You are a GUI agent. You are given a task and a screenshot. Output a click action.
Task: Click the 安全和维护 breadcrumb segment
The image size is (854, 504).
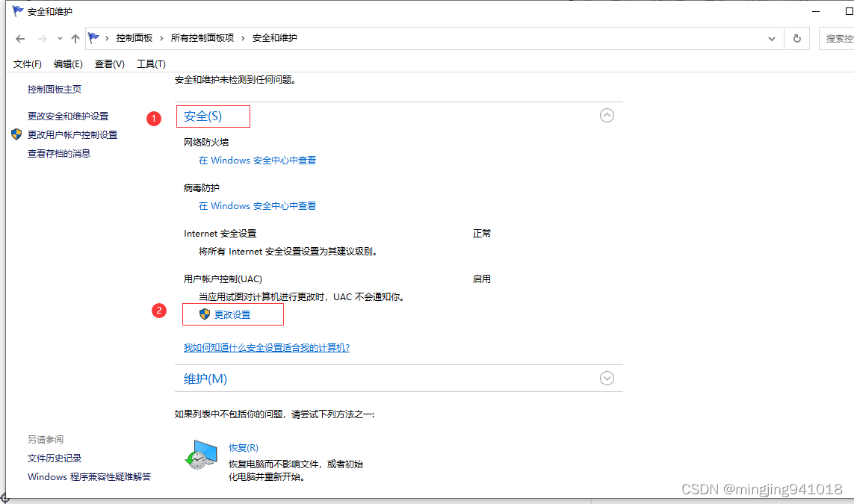click(x=274, y=37)
